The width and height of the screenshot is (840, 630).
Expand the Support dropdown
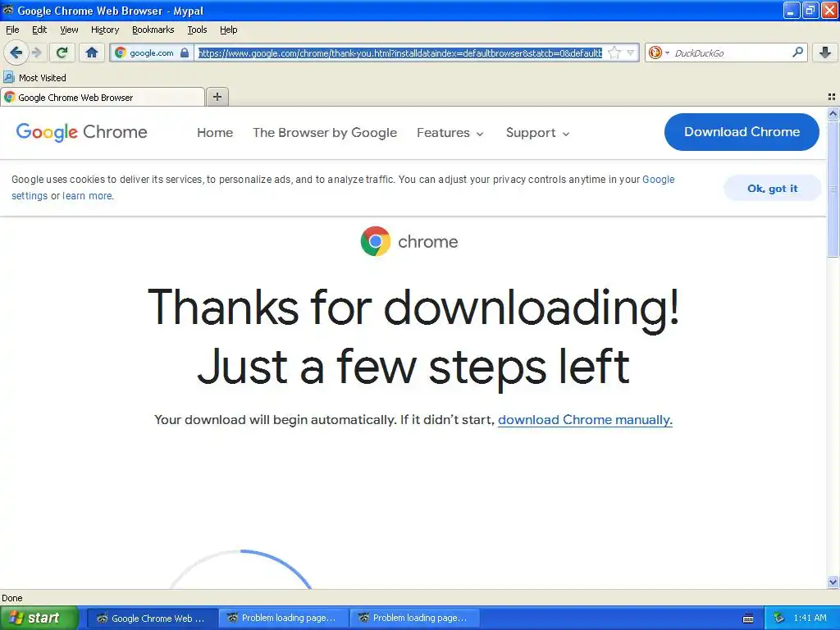coord(537,132)
